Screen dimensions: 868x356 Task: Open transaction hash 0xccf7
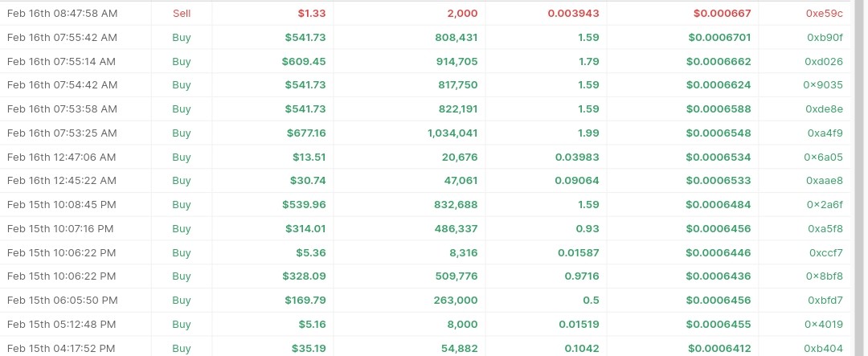coord(826,253)
